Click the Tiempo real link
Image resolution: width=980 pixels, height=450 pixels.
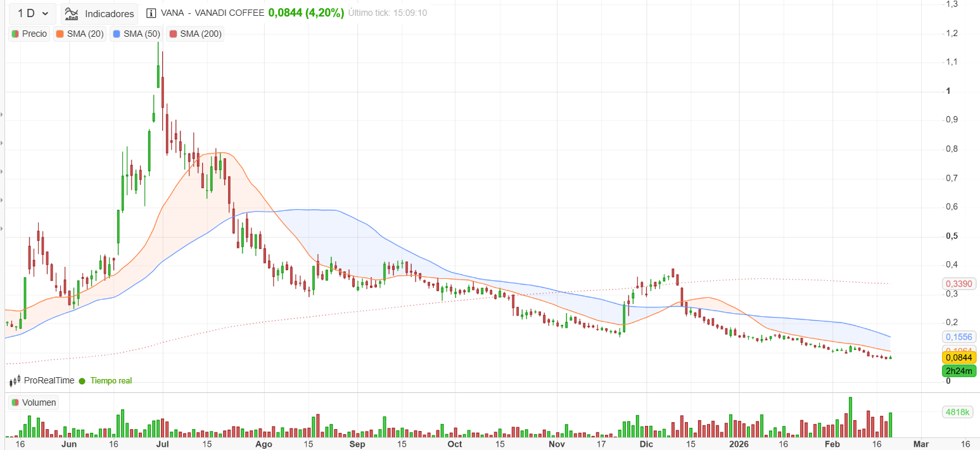[111, 380]
